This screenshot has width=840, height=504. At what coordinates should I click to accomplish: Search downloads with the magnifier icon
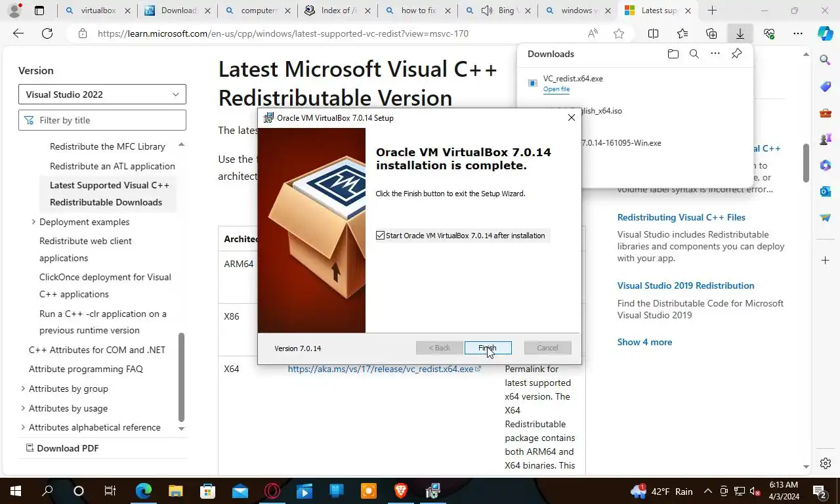click(x=694, y=54)
